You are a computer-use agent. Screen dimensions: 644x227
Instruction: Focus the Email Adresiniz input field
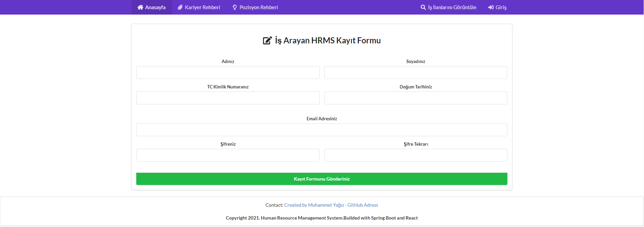(x=322, y=130)
